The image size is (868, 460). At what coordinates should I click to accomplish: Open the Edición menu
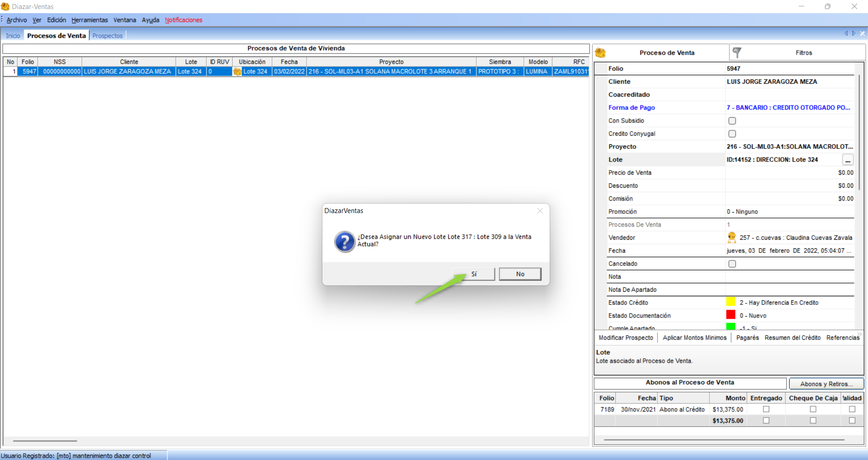(x=57, y=20)
